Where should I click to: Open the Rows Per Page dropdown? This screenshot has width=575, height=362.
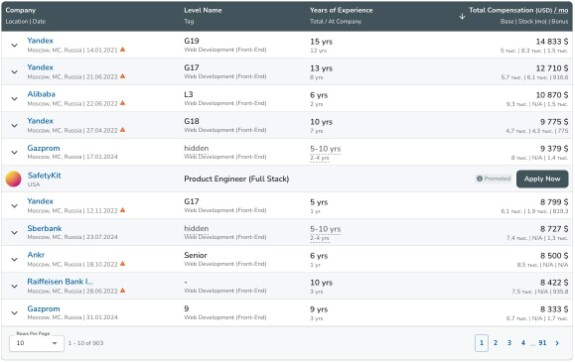(x=37, y=343)
